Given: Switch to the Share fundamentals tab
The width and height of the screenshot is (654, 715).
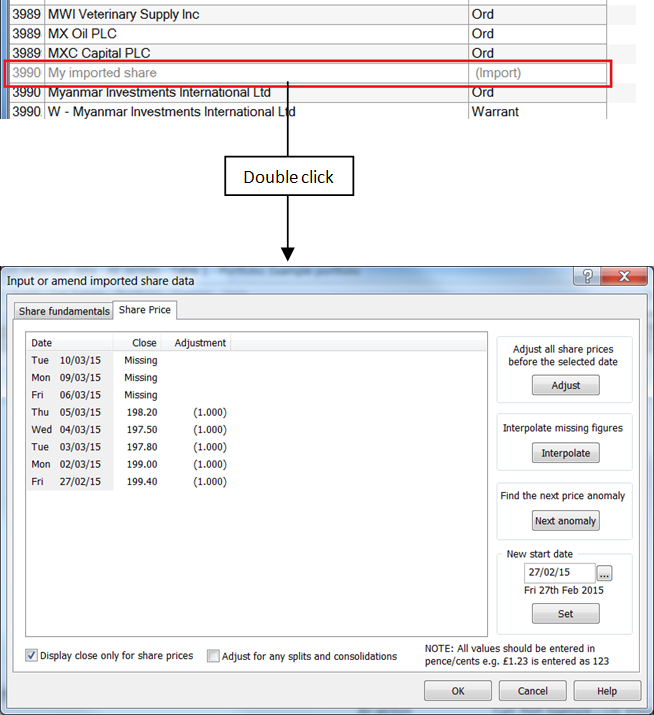Looking at the screenshot, I should (64, 311).
